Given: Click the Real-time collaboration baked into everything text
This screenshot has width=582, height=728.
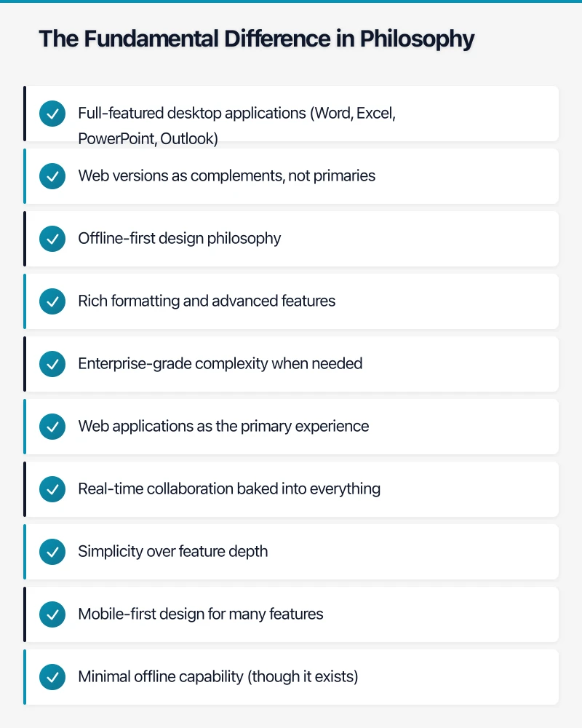Looking at the screenshot, I should (x=229, y=489).
